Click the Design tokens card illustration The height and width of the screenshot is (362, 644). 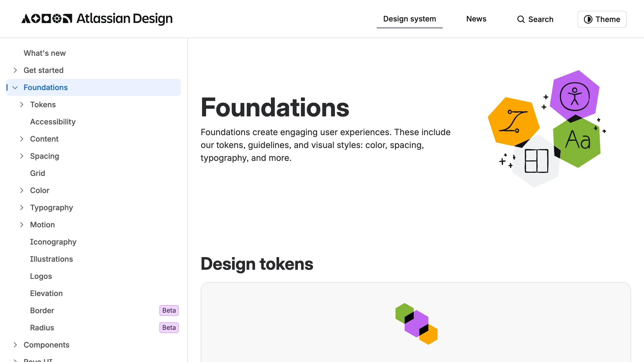416,324
